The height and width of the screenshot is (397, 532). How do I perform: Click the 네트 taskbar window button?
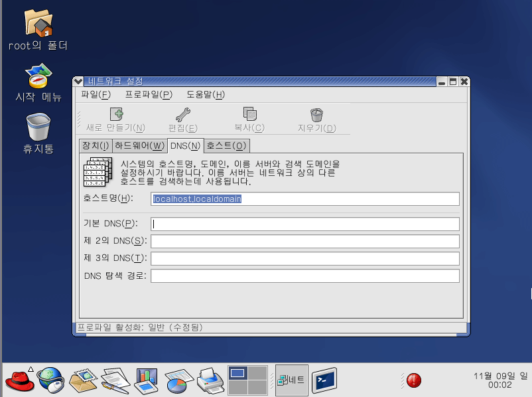point(291,380)
